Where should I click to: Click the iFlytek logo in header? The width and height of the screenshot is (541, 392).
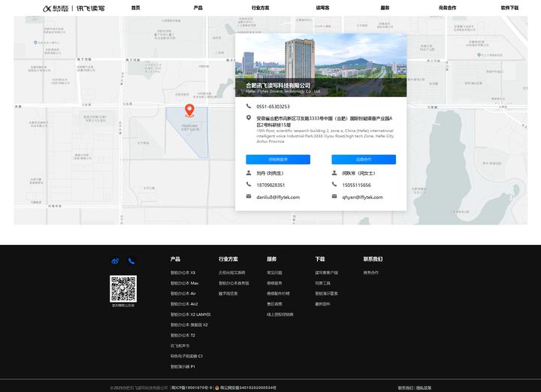click(74, 8)
